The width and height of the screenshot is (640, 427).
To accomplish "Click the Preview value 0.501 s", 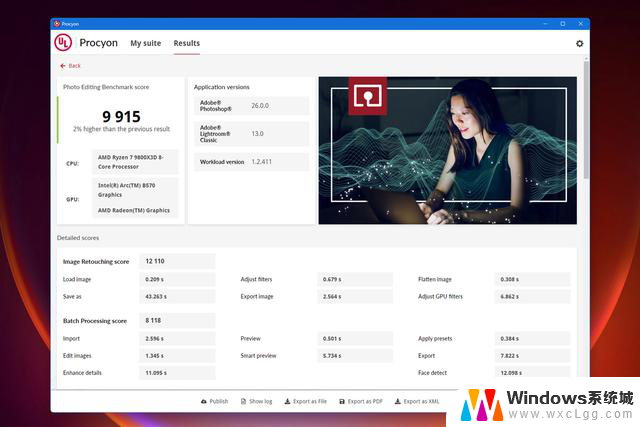I will (x=355, y=339).
